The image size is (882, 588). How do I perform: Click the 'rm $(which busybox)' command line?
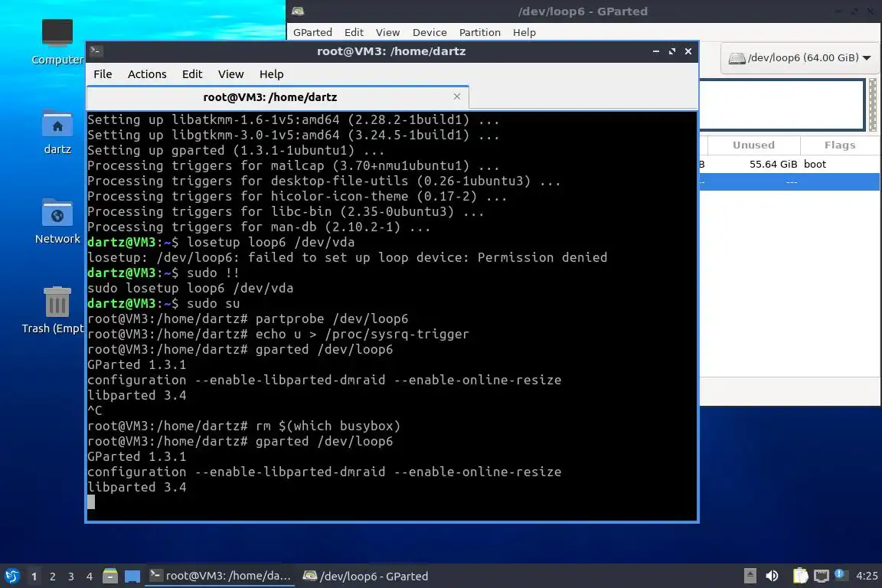click(243, 426)
